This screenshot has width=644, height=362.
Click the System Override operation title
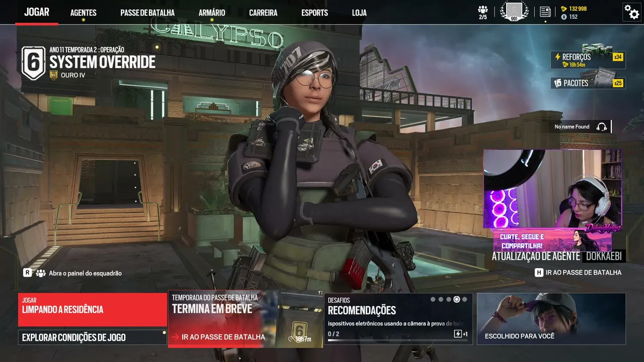[x=102, y=62]
